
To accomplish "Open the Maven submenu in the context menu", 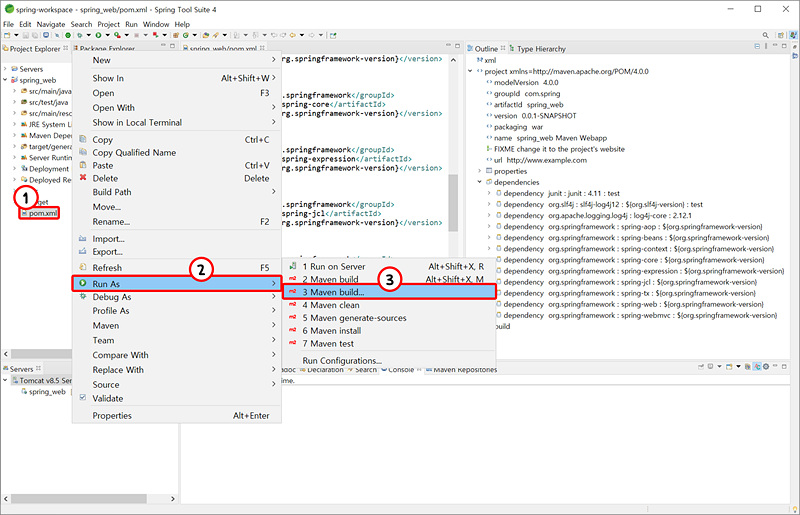I will point(177,326).
